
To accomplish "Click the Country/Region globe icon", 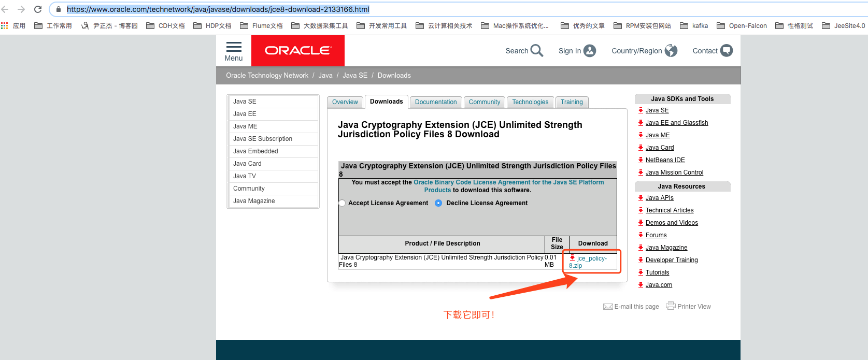I will pyautogui.click(x=671, y=51).
